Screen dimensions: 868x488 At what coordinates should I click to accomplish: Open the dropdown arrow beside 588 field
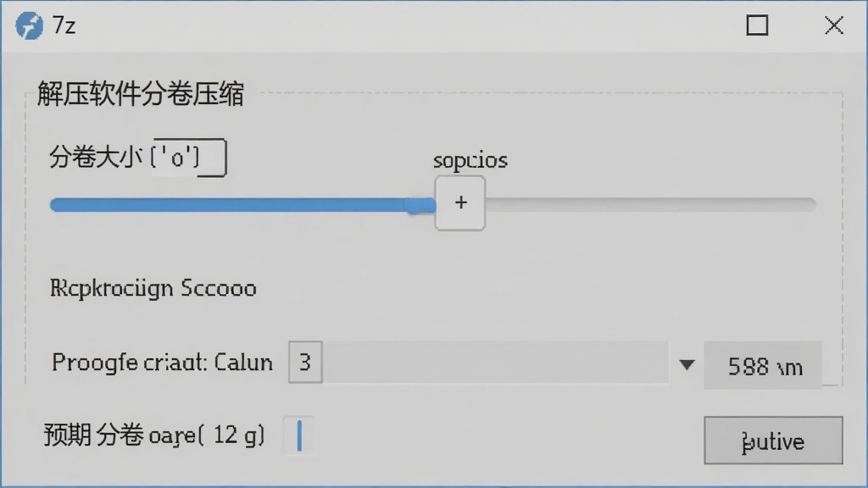point(687,364)
